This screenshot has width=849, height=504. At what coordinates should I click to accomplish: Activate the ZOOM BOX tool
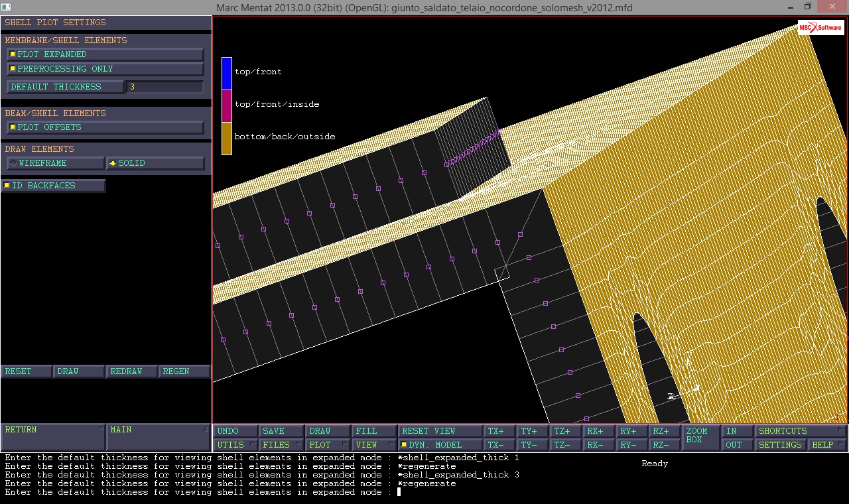point(702,438)
